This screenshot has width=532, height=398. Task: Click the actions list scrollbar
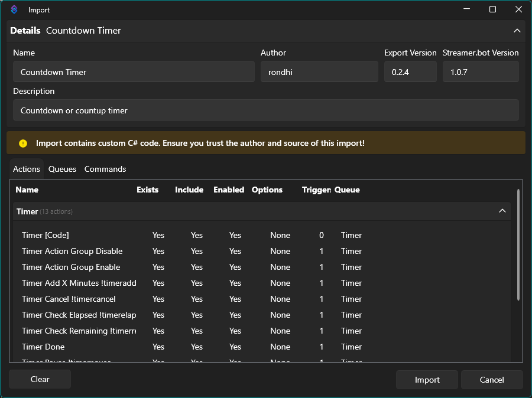point(518,245)
